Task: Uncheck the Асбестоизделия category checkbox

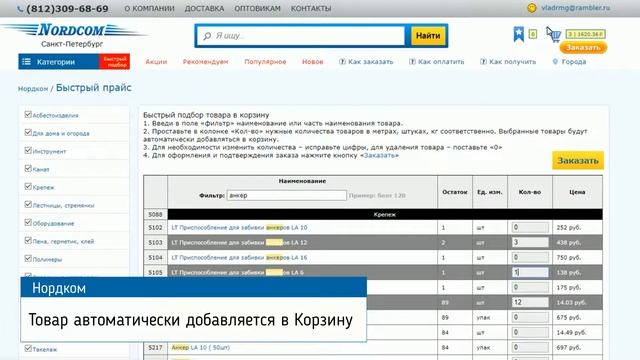Action: coord(28,114)
